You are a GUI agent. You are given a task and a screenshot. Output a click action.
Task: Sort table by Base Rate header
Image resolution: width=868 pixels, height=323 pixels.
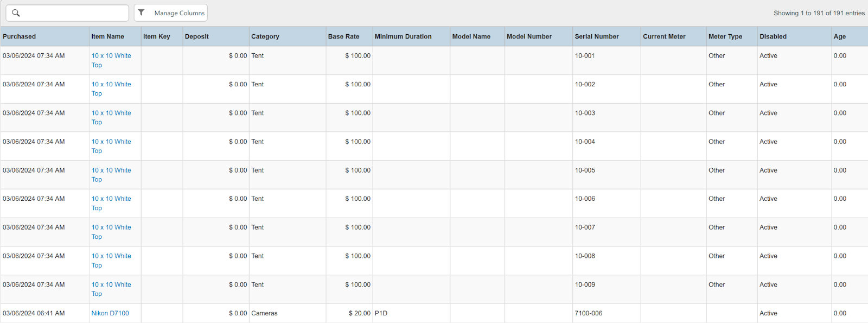click(x=343, y=36)
